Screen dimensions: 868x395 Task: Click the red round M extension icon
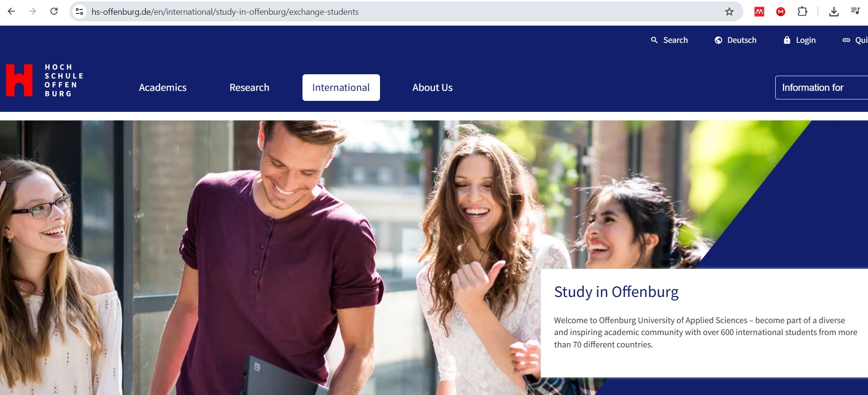click(780, 11)
